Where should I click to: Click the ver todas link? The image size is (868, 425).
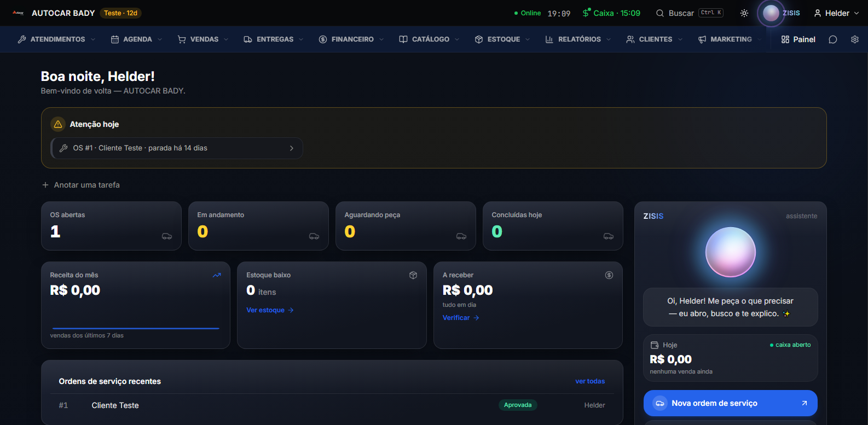tap(590, 381)
